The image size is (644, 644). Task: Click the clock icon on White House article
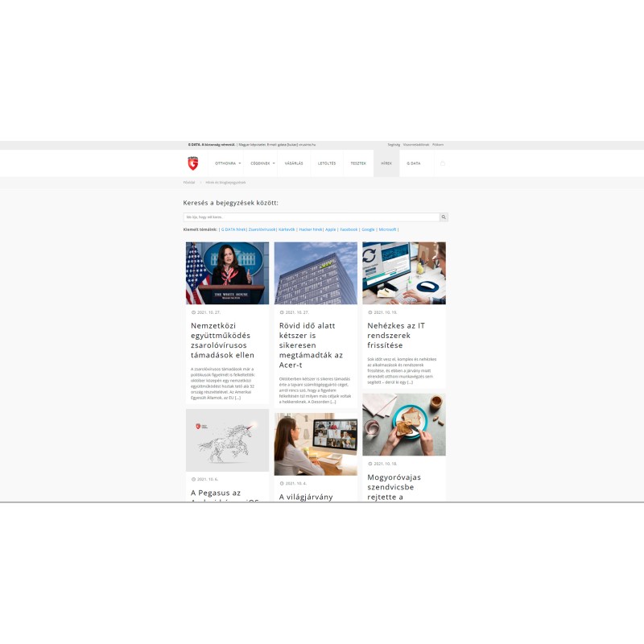tap(193, 312)
